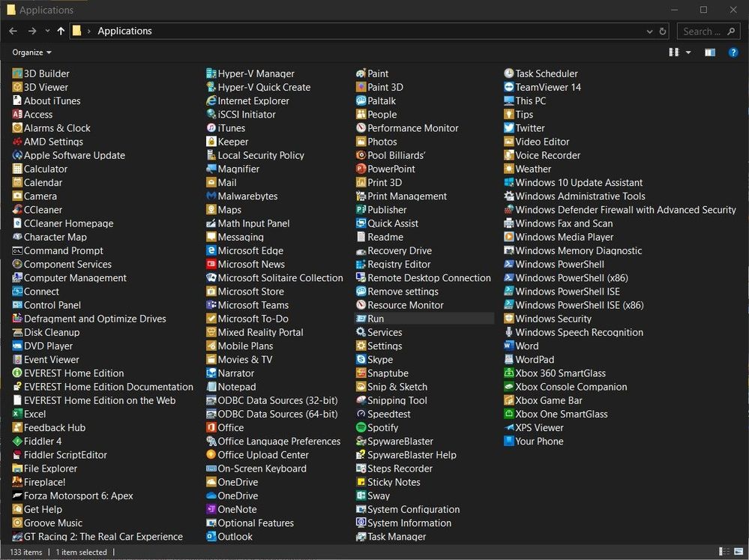Select 'Windows Defender Firewall with Advanced Security'

pos(620,210)
